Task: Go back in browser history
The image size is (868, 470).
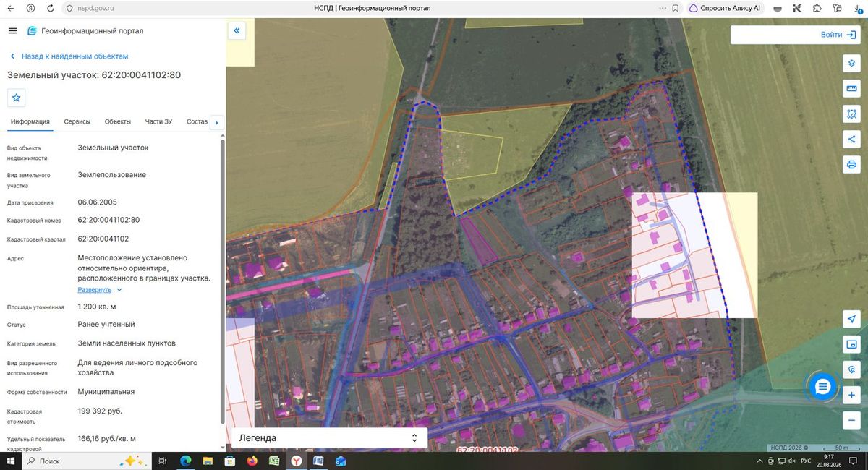Action: [x=12, y=8]
